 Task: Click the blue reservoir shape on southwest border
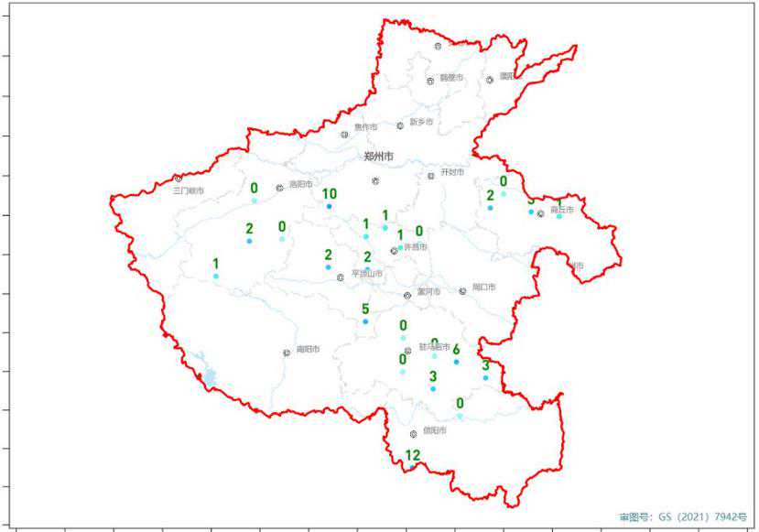point(208,375)
